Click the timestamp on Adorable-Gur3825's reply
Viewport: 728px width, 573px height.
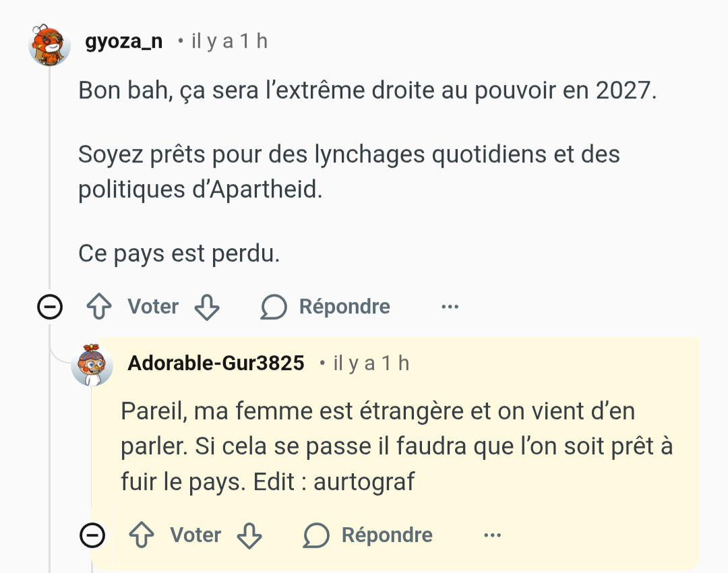[x=371, y=364]
